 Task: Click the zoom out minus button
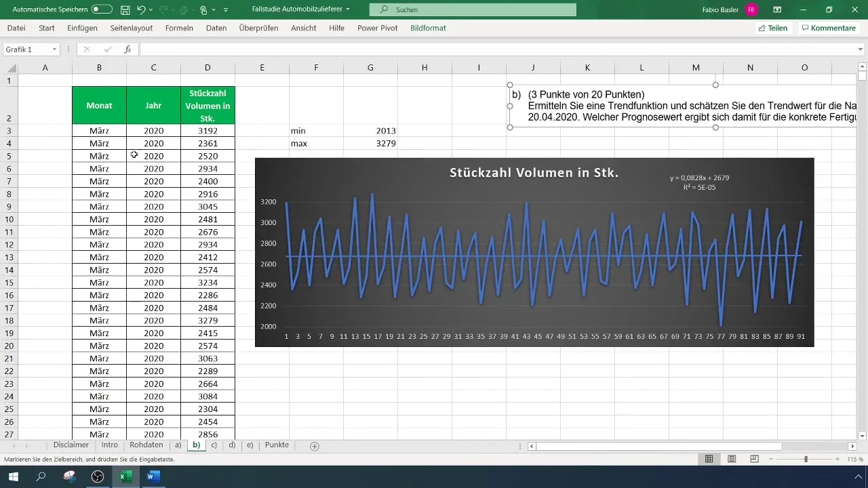[x=770, y=459]
